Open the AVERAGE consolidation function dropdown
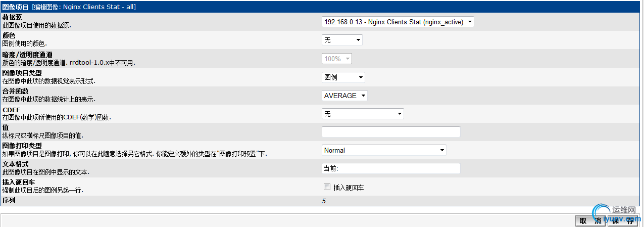 tap(344, 96)
